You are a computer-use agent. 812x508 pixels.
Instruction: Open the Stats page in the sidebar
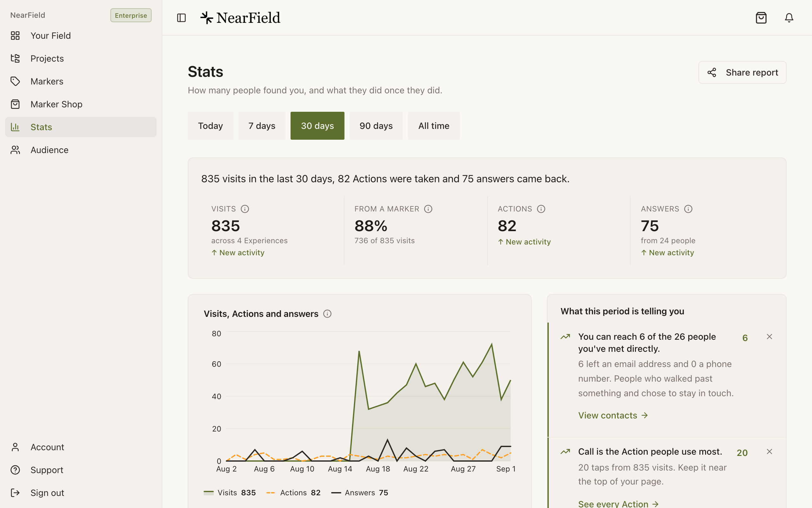click(81, 127)
